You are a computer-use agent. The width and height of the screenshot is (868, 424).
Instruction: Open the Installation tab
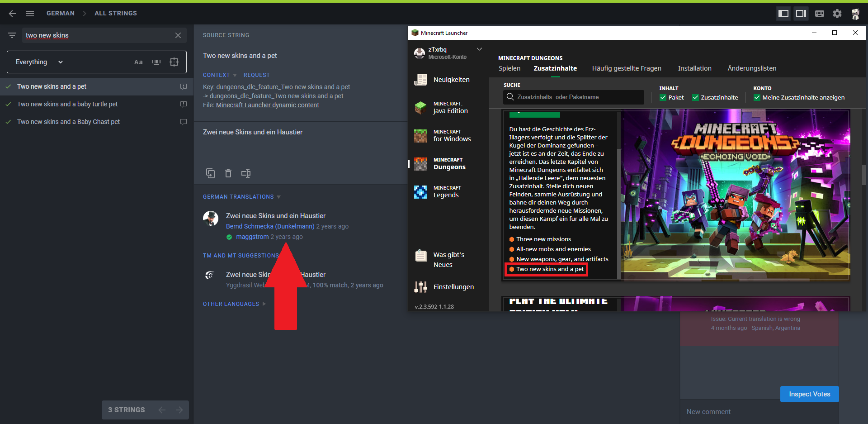tap(694, 68)
